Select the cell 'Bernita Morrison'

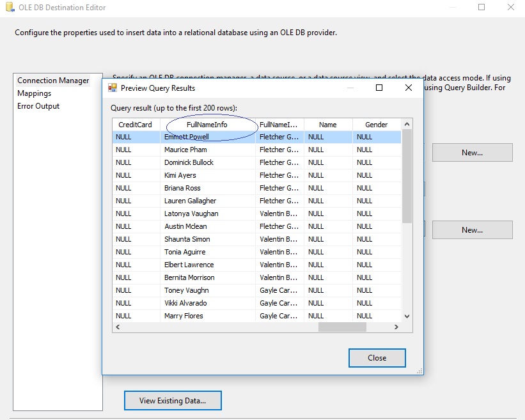(208, 277)
